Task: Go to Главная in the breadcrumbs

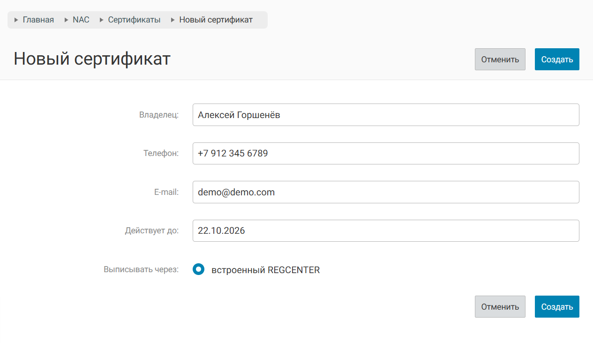Action: (38, 20)
